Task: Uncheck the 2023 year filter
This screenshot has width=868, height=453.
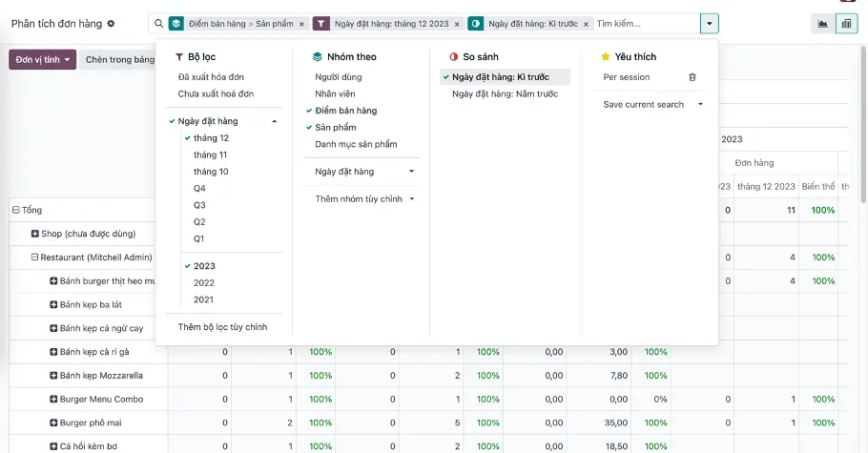Action: pos(204,267)
